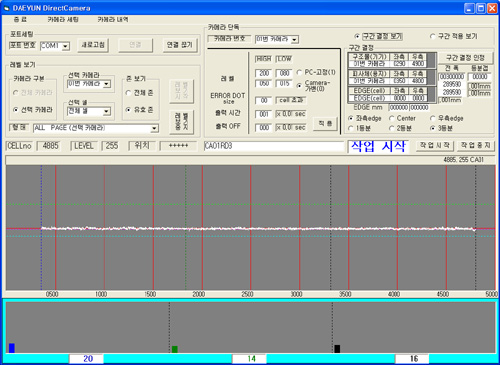Click the 0290 cell in 구조물 row
The width and height of the screenshot is (500, 365).
tap(399, 64)
